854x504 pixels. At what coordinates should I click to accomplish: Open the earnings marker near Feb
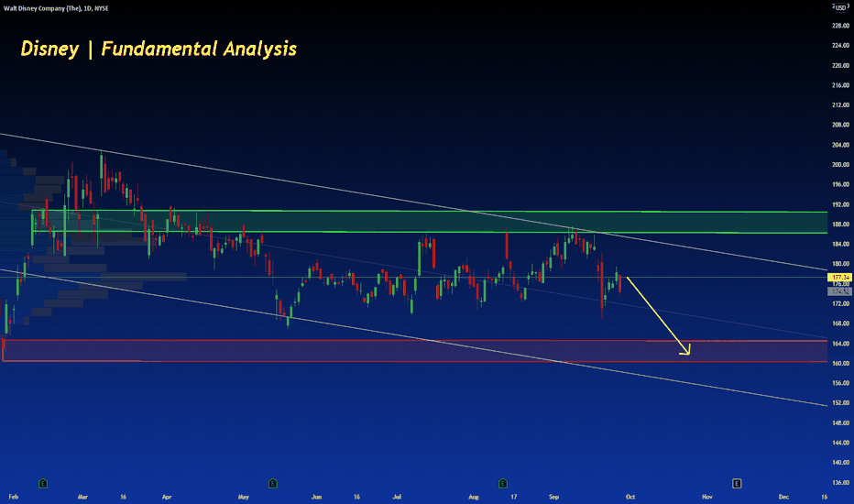tap(43, 483)
